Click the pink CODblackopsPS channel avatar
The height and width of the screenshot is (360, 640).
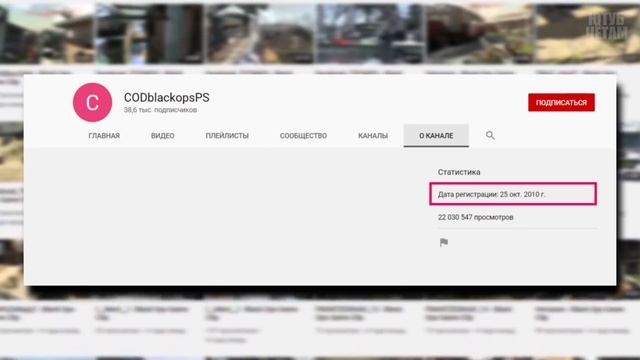pyautogui.click(x=92, y=102)
